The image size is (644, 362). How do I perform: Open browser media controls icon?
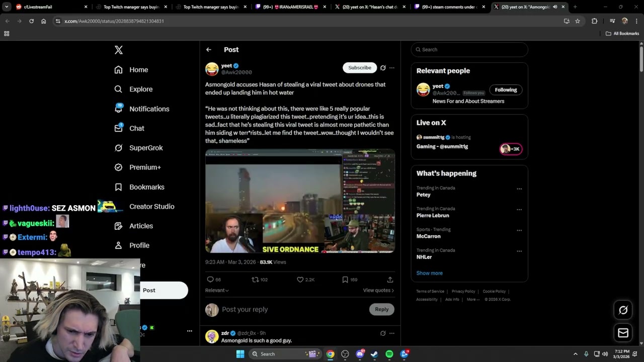click(612, 21)
